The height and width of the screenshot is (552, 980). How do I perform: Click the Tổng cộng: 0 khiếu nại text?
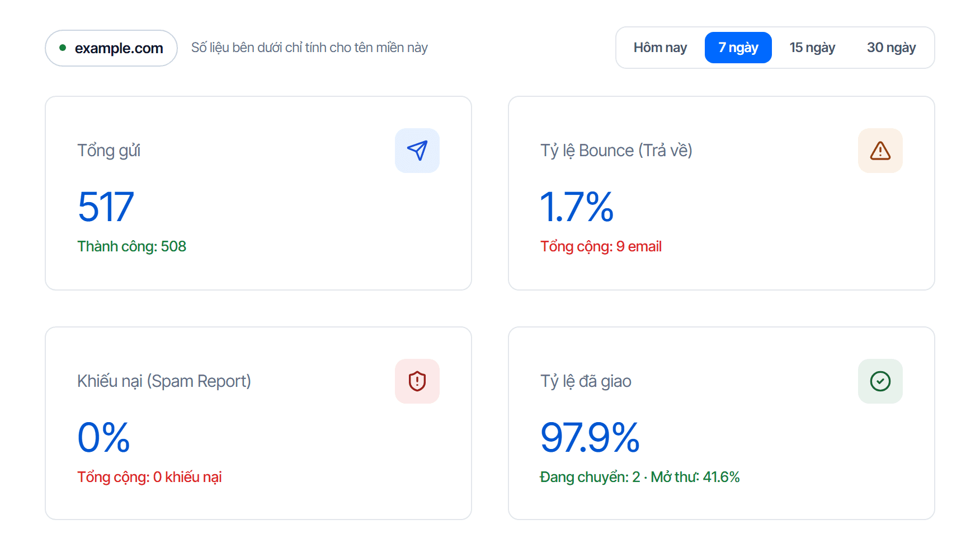(x=149, y=477)
